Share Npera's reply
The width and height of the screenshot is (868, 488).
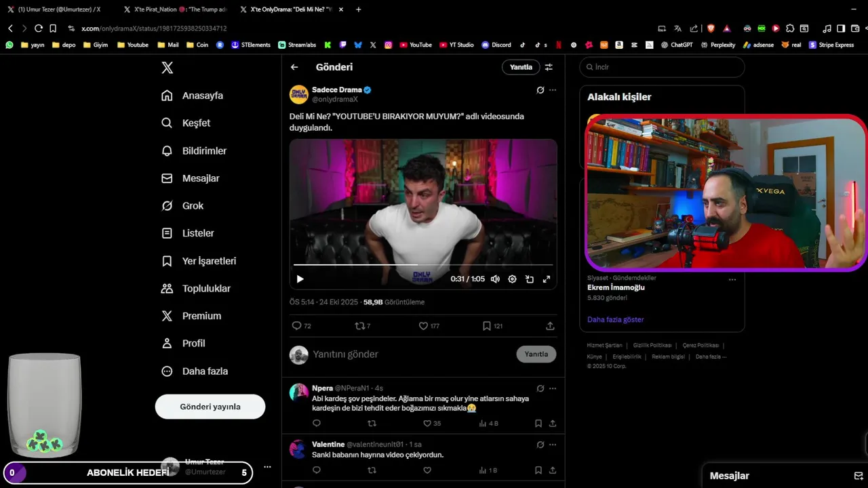tap(553, 424)
